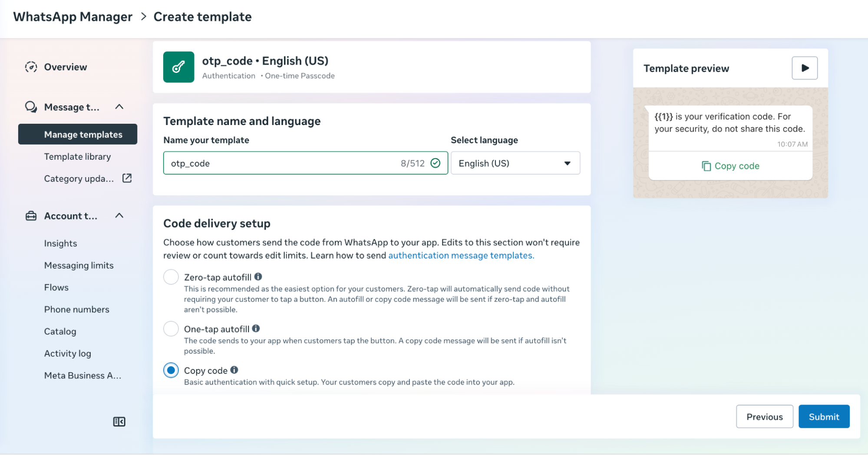This screenshot has width=868, height=455.
Task: Open Category updates
Action: (79, 178)
